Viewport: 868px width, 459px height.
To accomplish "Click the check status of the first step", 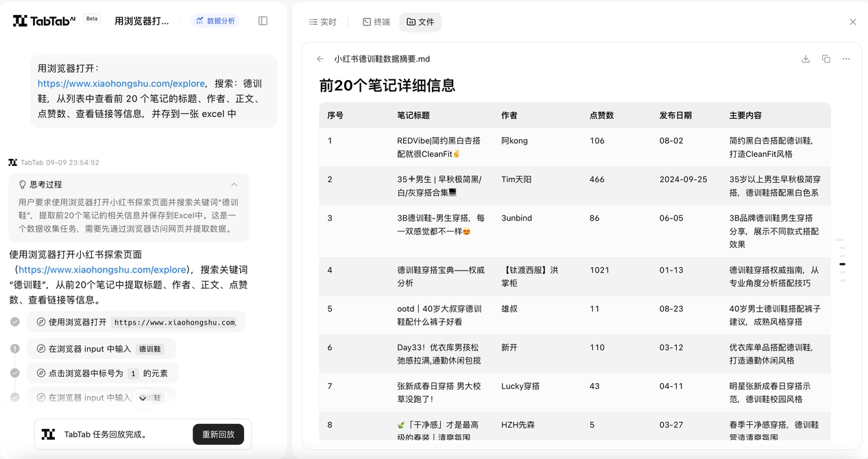I will [x=15, y=322].
